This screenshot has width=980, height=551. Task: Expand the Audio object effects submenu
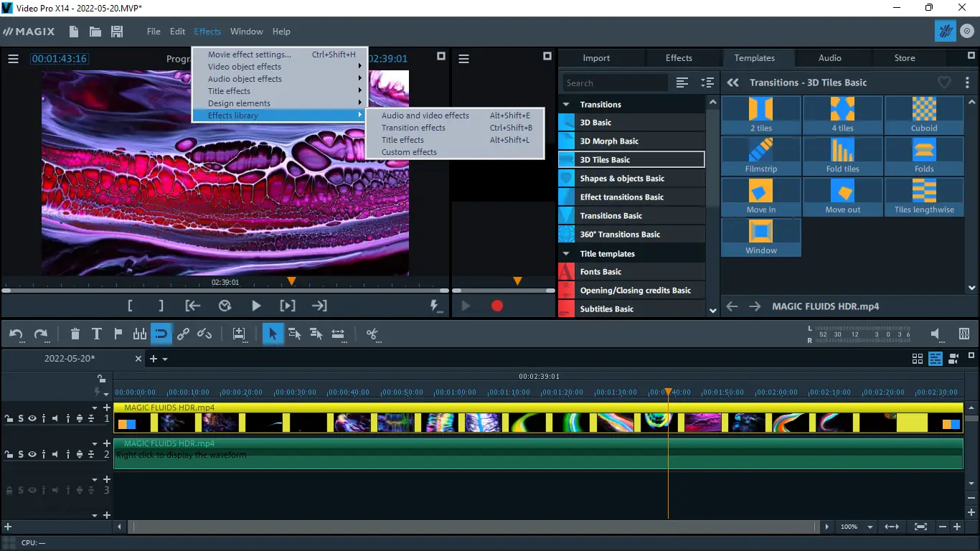pos(280,79)
